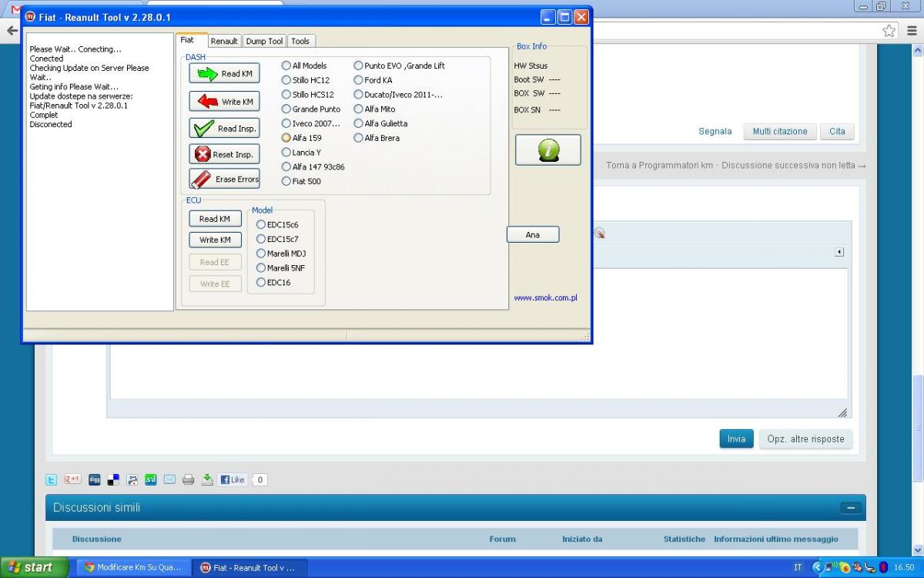The image size is (924, 578).
Task: Click the Write KM button with red arrow
Action: point(224,101)
